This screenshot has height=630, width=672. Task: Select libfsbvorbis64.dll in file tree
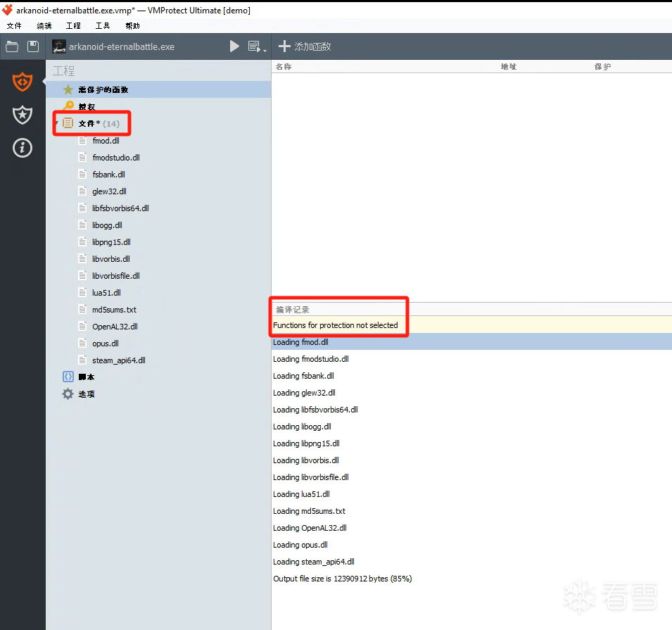click(120, 208)
